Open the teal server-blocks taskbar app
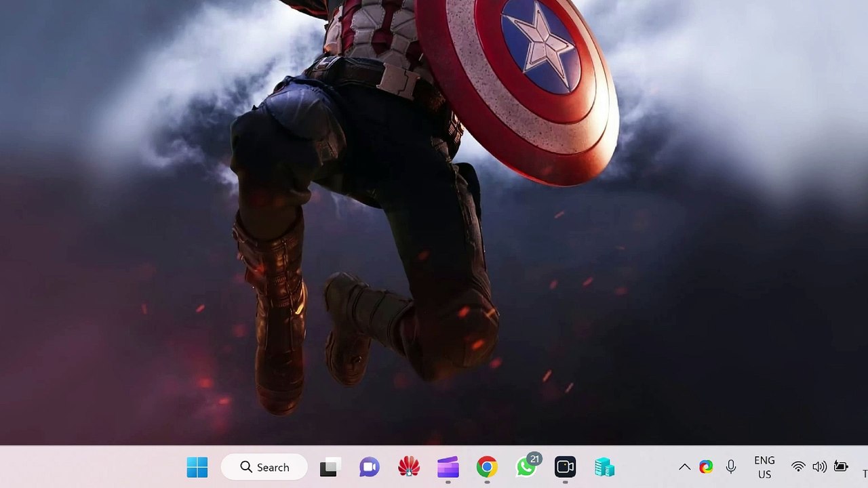 click(x=604, y=467)
